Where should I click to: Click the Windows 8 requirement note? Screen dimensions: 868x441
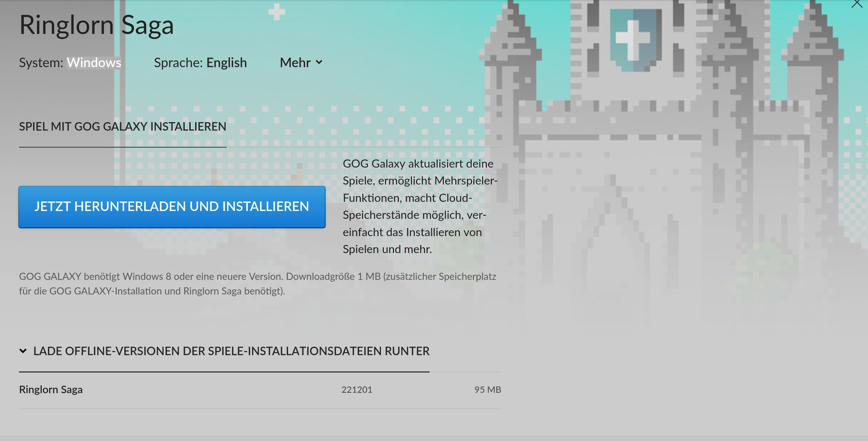tap(258, 284)
